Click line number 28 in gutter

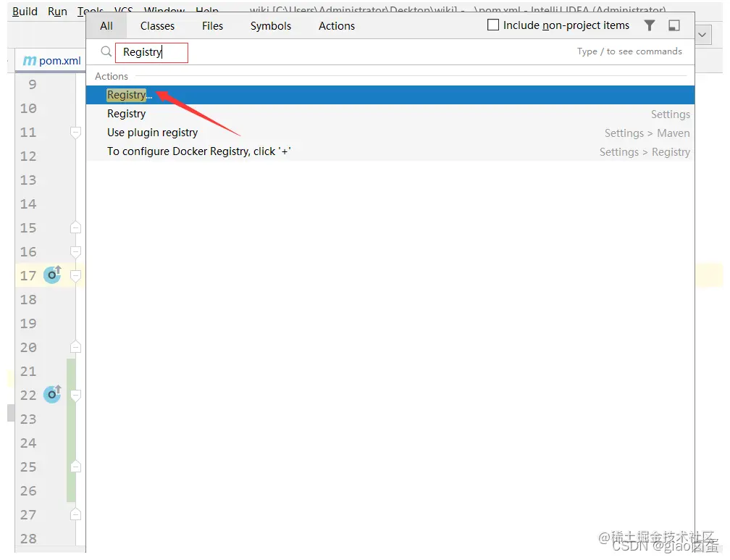[28, 538]
